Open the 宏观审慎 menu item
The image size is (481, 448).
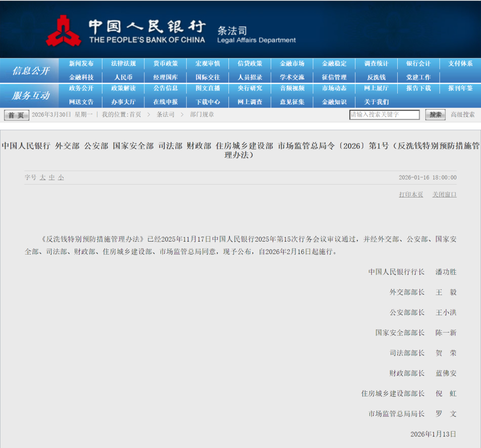click(208, 64)
